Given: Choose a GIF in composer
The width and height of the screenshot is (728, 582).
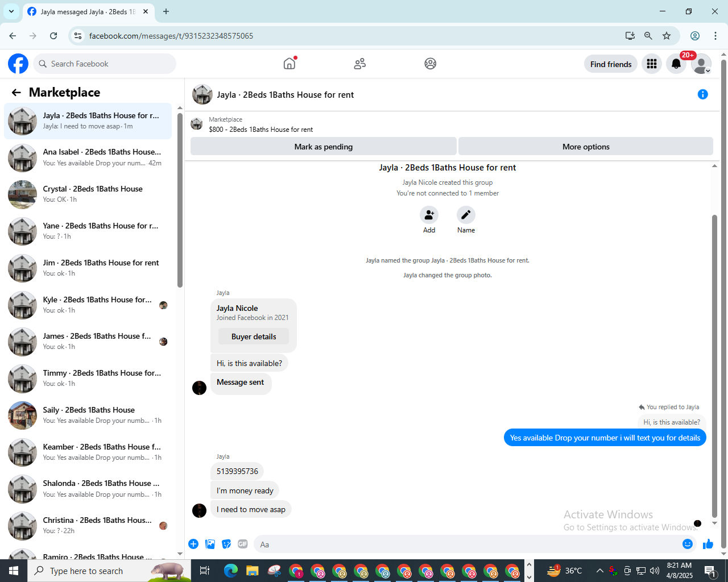Looking at the screenshot, I should point(243,544).
